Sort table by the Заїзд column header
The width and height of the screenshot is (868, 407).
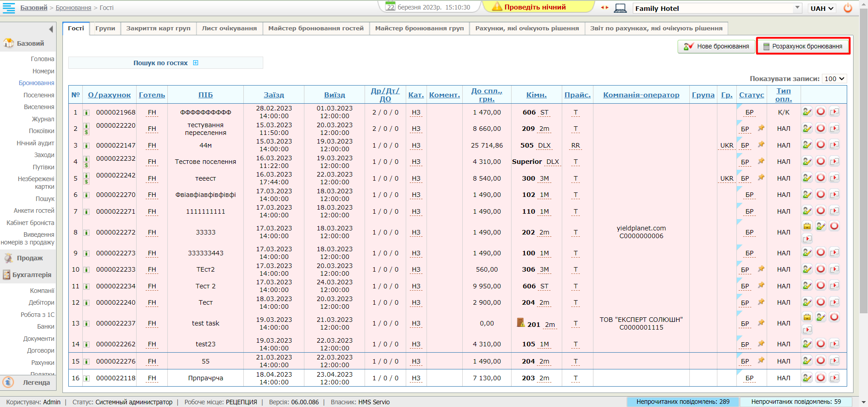coord(274,95)
